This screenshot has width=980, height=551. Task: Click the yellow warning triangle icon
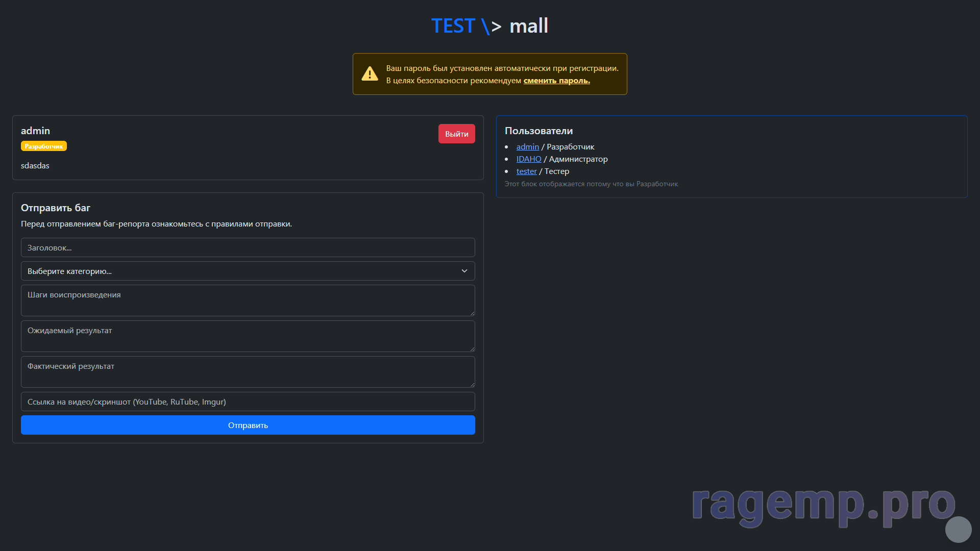(370, 74)
